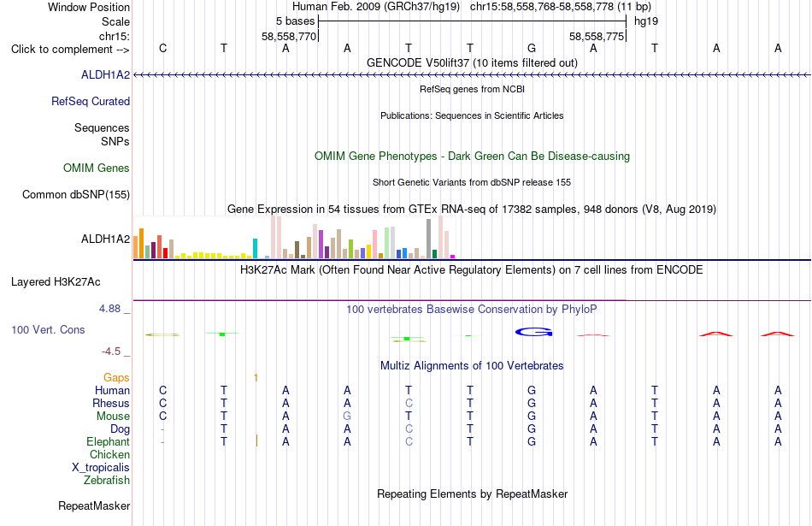Screen dimensions: 812x526
Task: Click 'chr15:58,558,768-58,558,778 (11 bp)' position text
Action: click(x=561, y=7)
